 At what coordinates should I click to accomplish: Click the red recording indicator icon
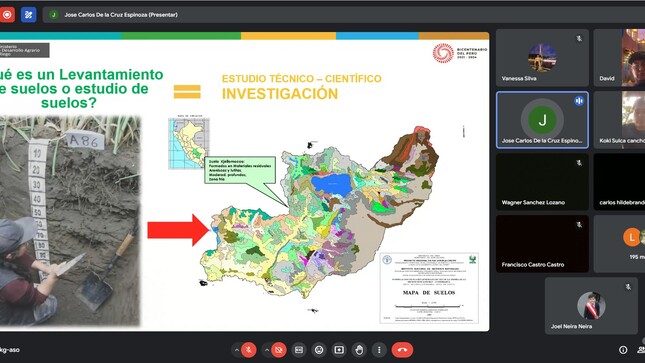click(7, 15)
